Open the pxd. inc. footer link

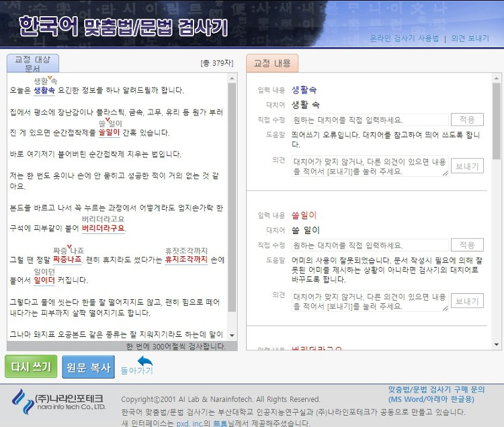pyautogui.click(x=190, y=424)
